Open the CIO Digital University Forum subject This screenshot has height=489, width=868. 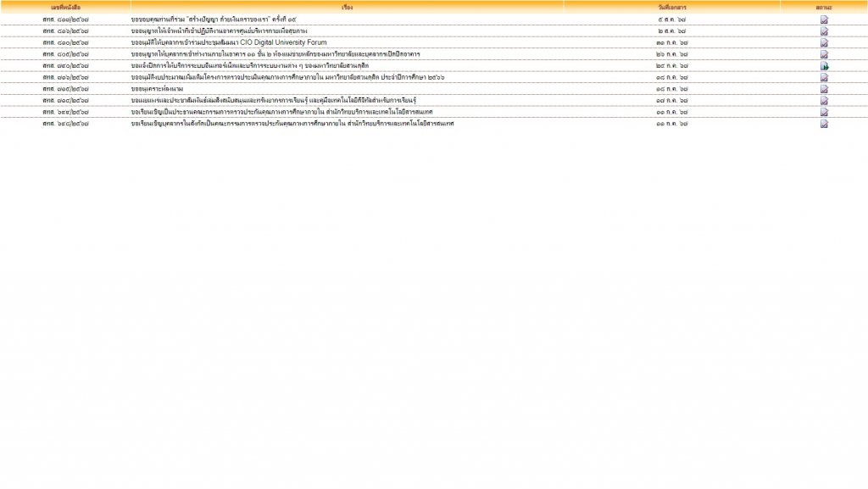click(x=229, y=42)
